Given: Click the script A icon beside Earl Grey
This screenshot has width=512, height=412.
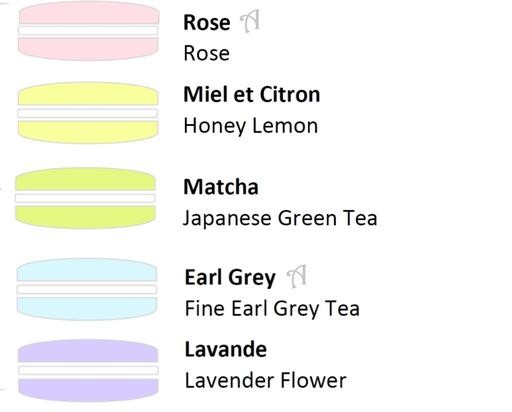Looking at the screenshot, I should click(297, 276).
